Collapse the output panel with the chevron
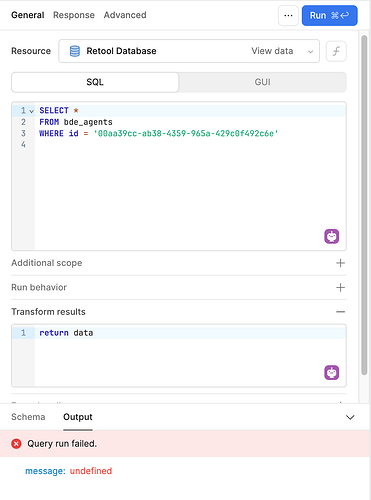This screenshot has width=371, height=500. 350,417
